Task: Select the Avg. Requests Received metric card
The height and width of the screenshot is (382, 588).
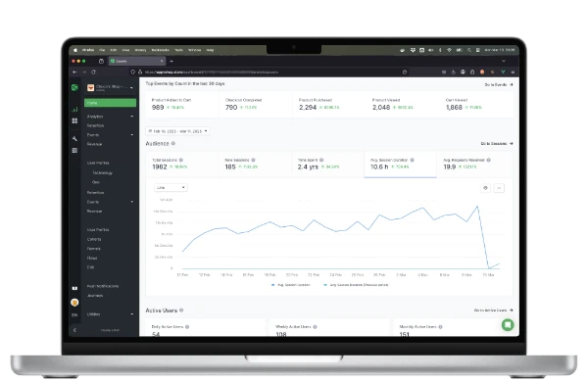Action: pos(473,165)
